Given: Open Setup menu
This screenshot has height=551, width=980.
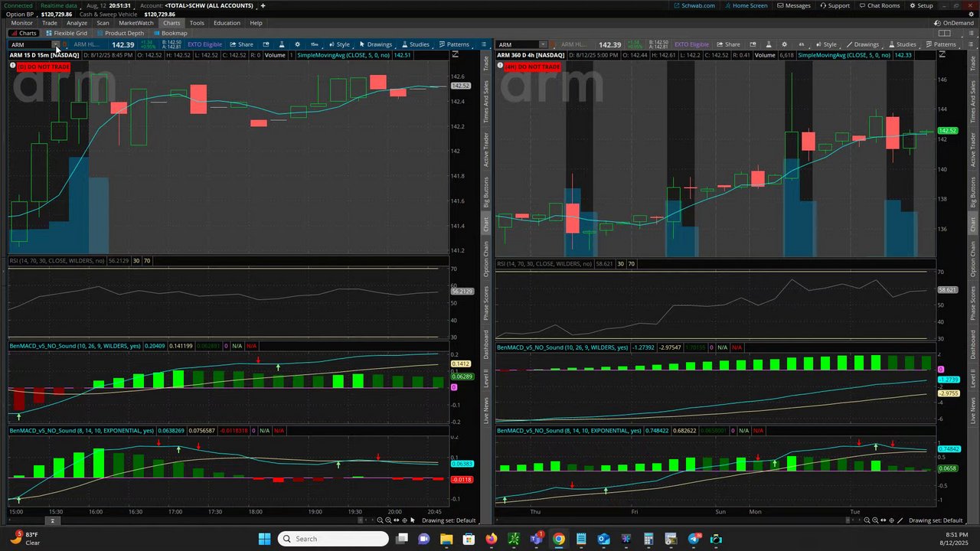Looking at the screenshot, I should (x=921, y=5).
